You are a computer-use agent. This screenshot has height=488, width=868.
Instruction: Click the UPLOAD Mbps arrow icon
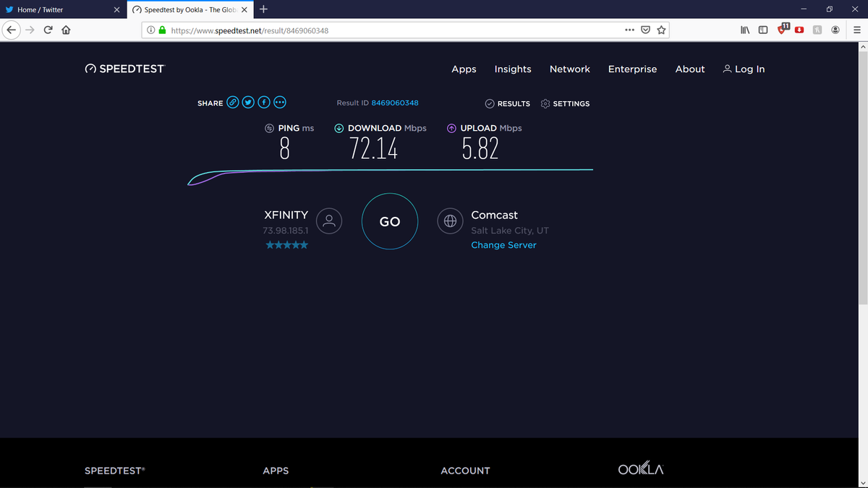(451, 128)
